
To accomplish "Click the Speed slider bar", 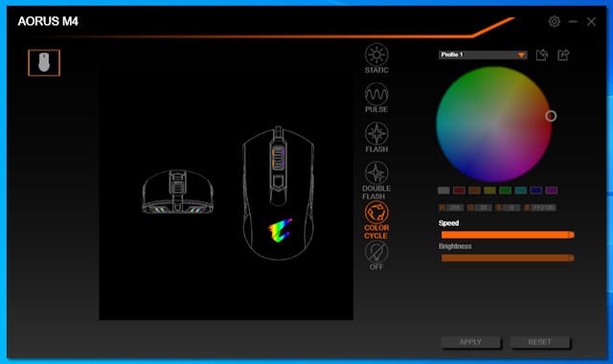I will pos(508,235).
